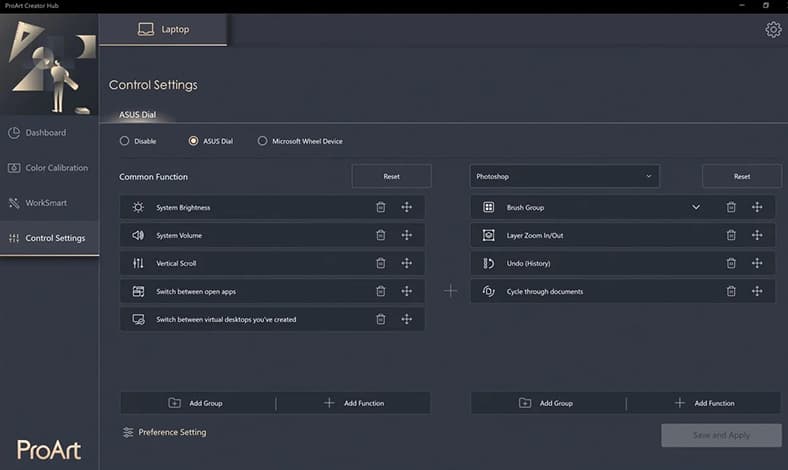This screenshot has width=788, height=470.
Task: Click the 'Common Function' heading
Action: pos(153,177)
